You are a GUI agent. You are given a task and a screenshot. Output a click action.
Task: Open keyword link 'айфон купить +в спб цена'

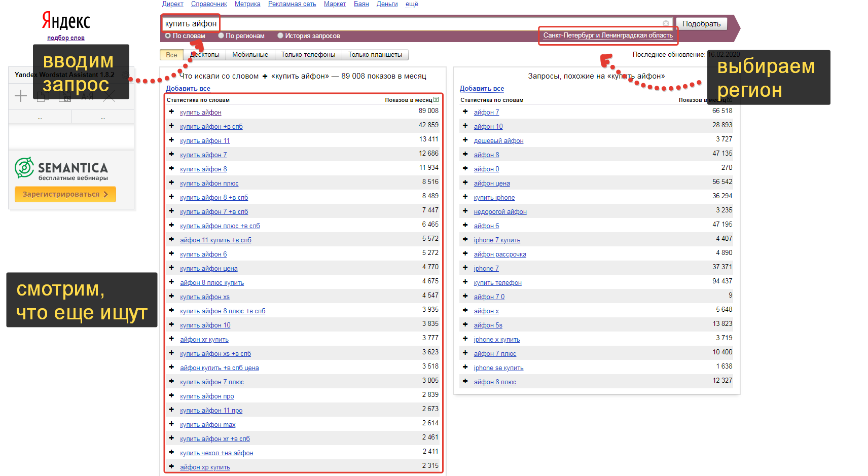(219, 368)
